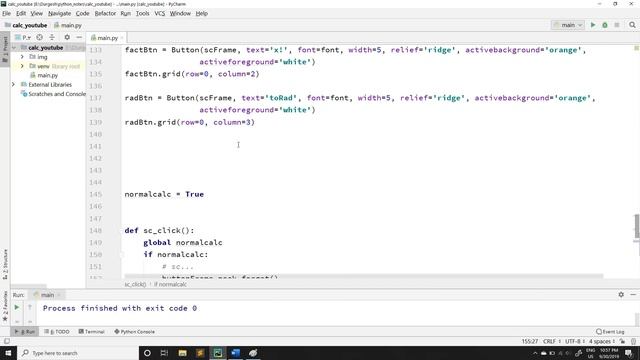Expand External Libraries node
The image size is (640, 360).
13,84
